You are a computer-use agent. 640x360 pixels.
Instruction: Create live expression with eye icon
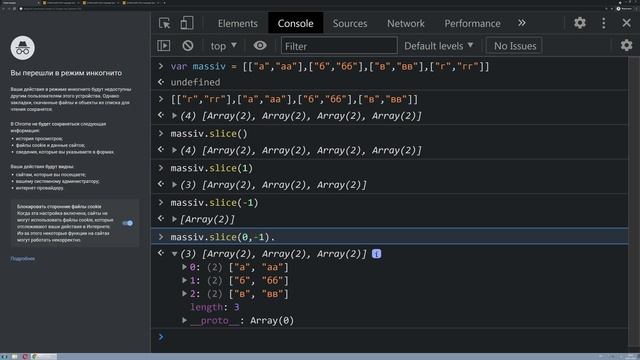point(260,46)
